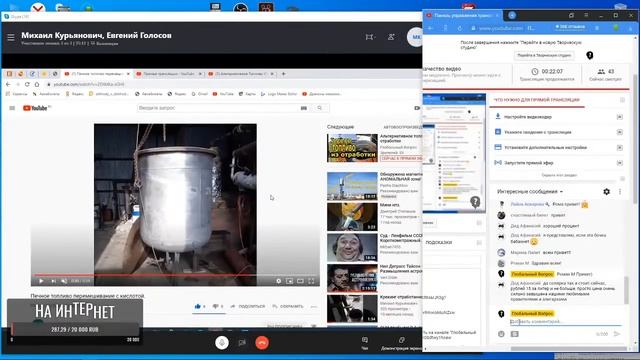Play the YouTube video
The height and width of the screenshot is (360, 640).
pos(41,281)
